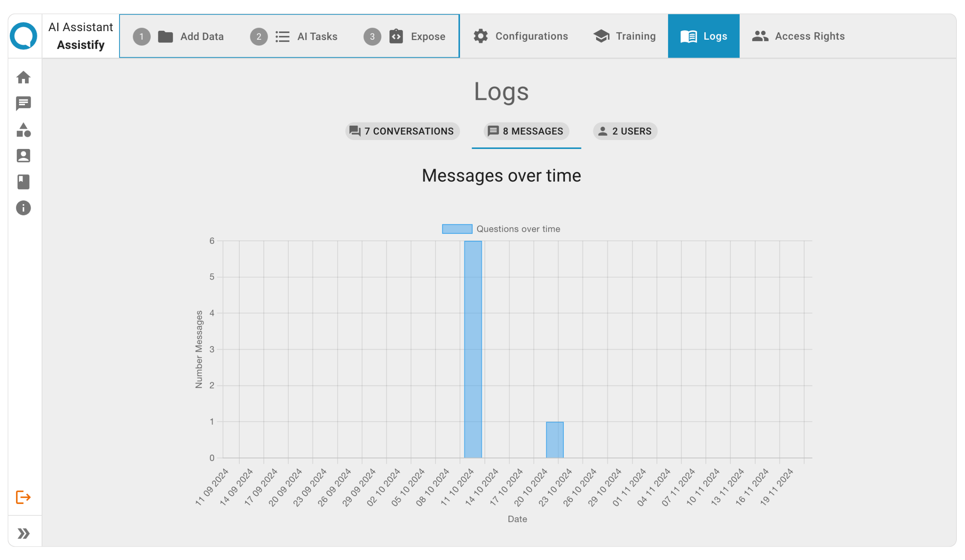965x560 pixels.
Task: Click the Info icon in sidebar
Action: tap(24, 208)
